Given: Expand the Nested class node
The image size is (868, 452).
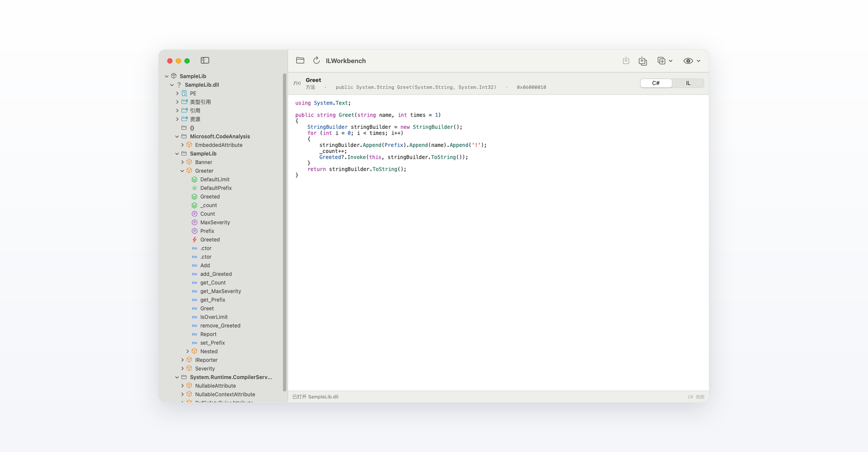Looking at the screenshot, I should 188,351.
